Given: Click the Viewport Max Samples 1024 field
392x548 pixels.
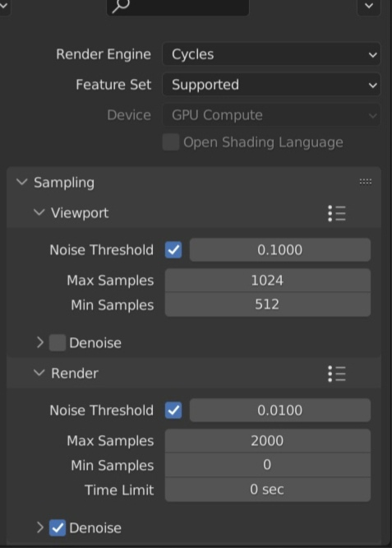Looking at the screenshot, I should point(268,281).
